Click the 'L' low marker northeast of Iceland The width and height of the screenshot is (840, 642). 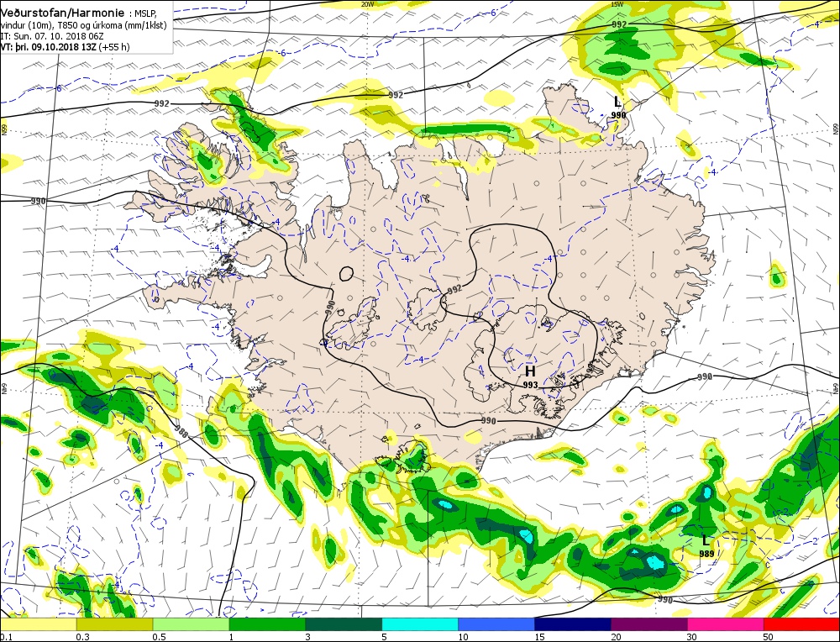click(x=617, y=102)
